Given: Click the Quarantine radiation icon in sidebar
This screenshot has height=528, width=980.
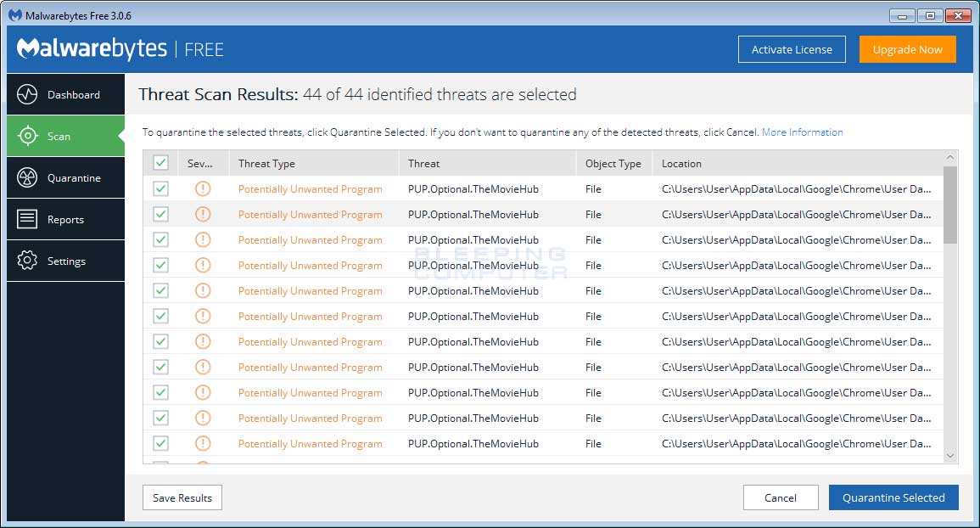Looking at the screenshot, I should tap(27, 177).
